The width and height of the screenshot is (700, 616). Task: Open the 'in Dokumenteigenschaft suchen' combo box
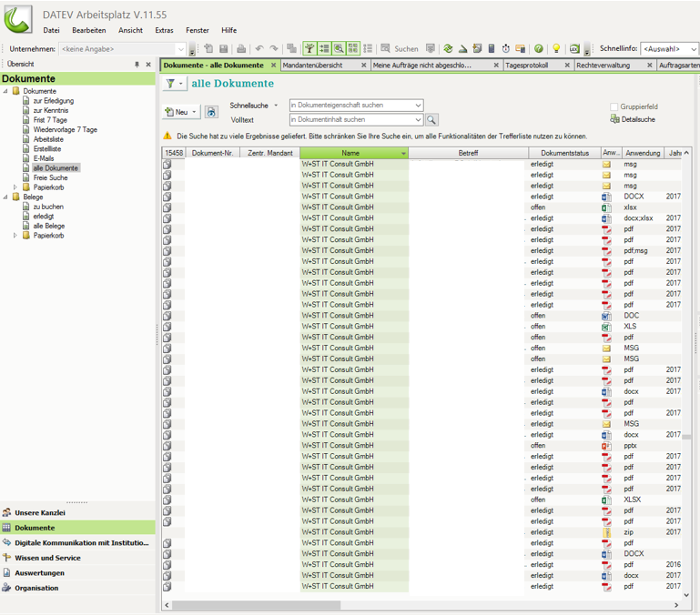[356, 106]
